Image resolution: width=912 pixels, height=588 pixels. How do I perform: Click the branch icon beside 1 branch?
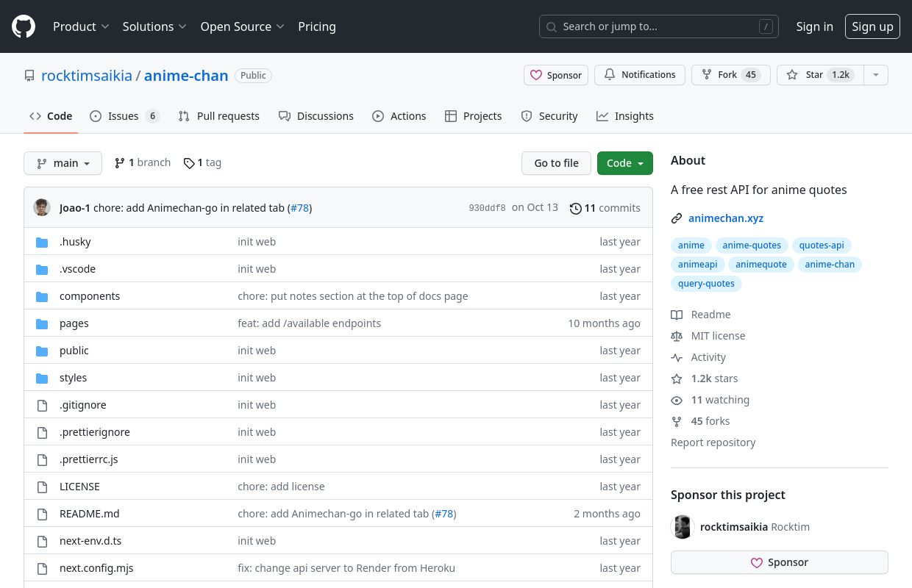[120, 163]
